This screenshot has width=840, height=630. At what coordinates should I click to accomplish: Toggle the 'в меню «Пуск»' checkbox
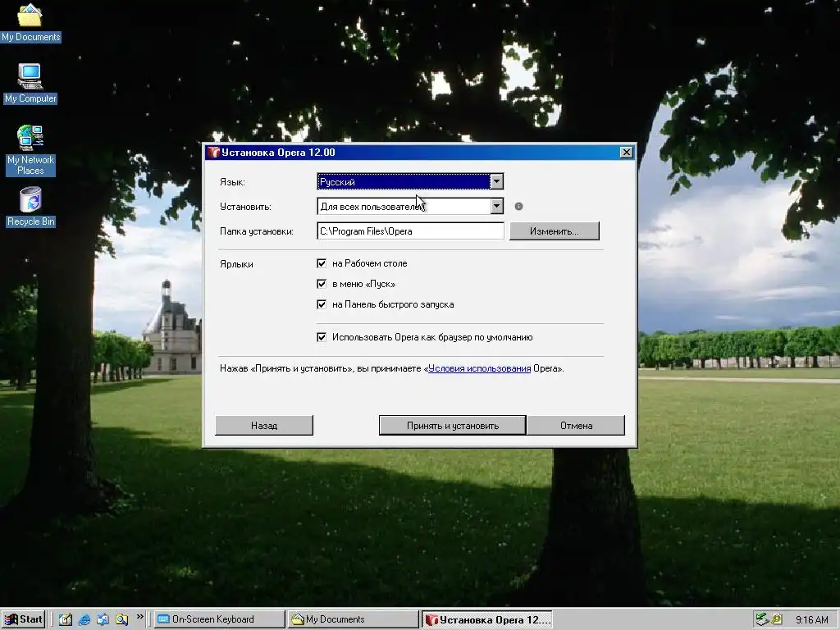(322, 284)
